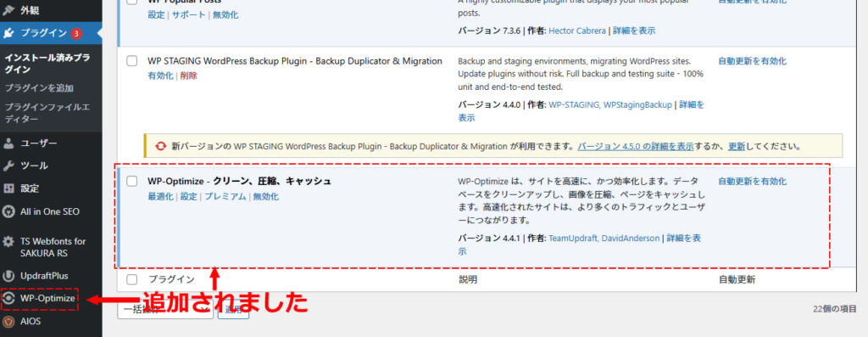Click 最適化 link under WP-Optimize
Viewport: 868px width, 337px height.
pyautogui.click(x=160, y=196)
